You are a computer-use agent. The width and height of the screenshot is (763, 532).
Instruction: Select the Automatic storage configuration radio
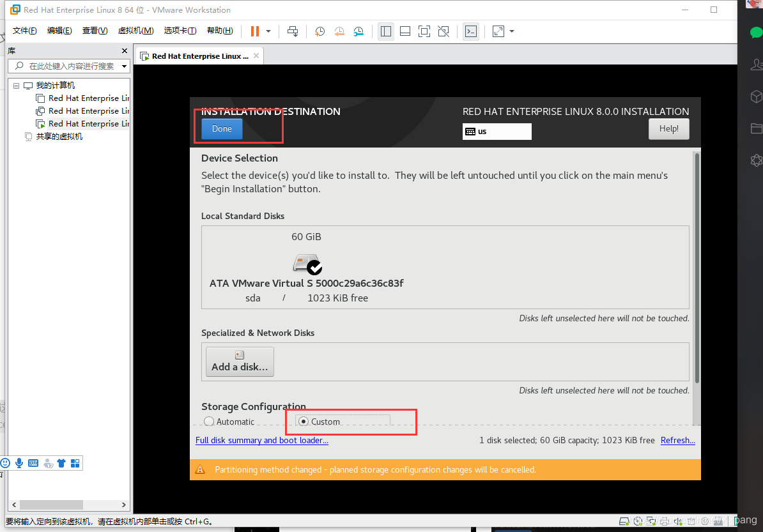coord(209,422)
